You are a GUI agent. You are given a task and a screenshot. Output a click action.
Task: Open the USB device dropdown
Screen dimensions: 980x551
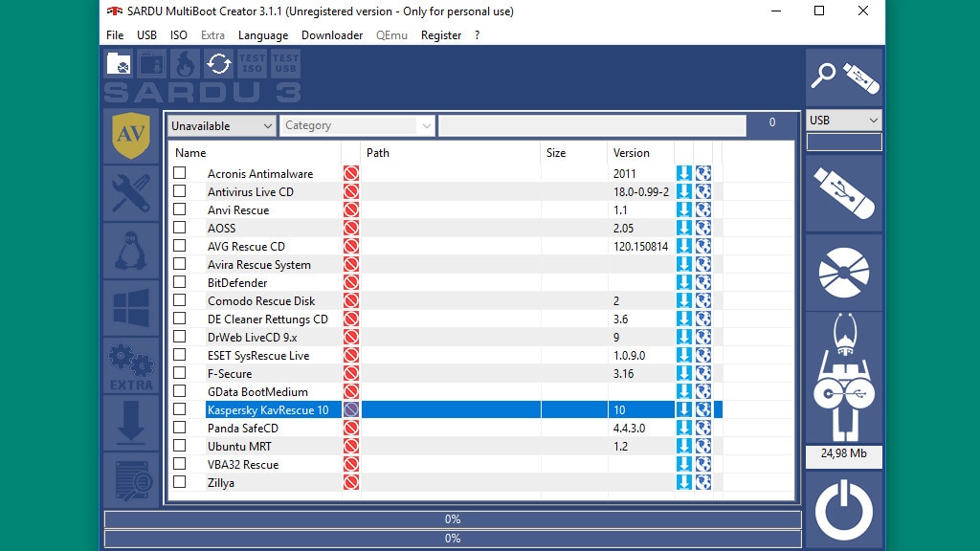[x=844, y=120]
